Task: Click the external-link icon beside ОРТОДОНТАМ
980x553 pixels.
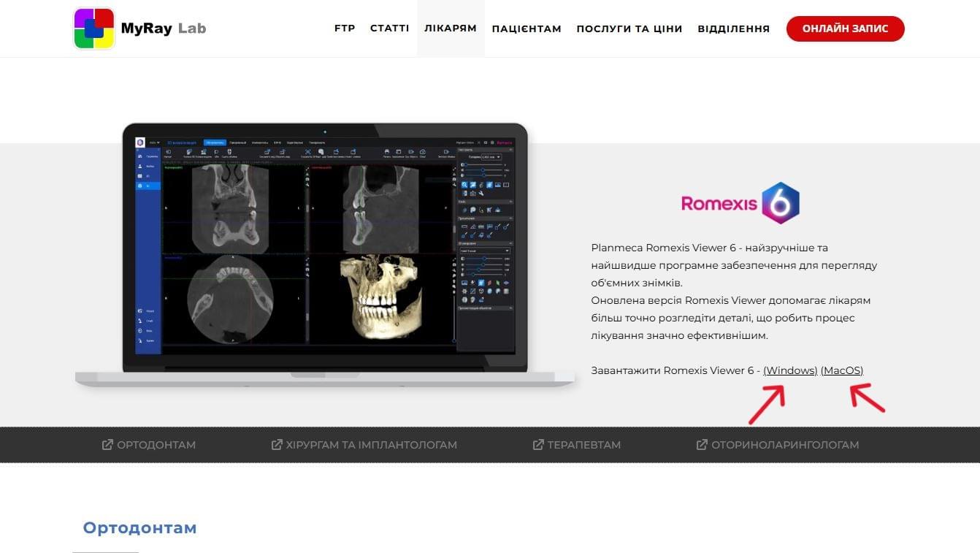Action: pos(107,445)
